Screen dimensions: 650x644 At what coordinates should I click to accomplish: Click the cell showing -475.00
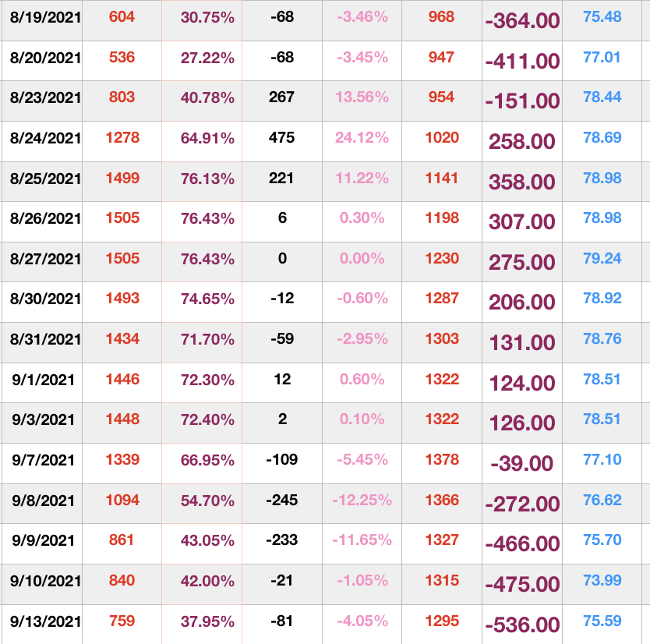522,584
